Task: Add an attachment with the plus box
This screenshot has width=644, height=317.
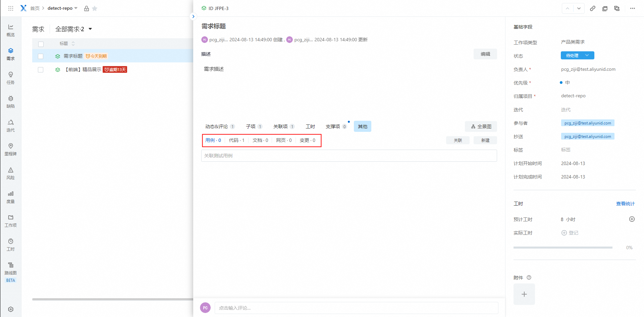Action: (x=524, y=294)
